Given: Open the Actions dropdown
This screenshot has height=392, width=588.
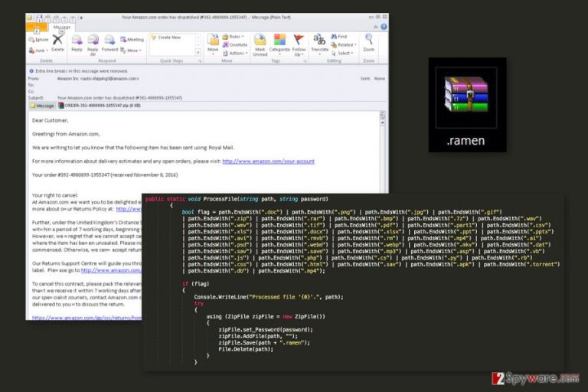Looking at the screenshot, I should [x=236, y=54].
